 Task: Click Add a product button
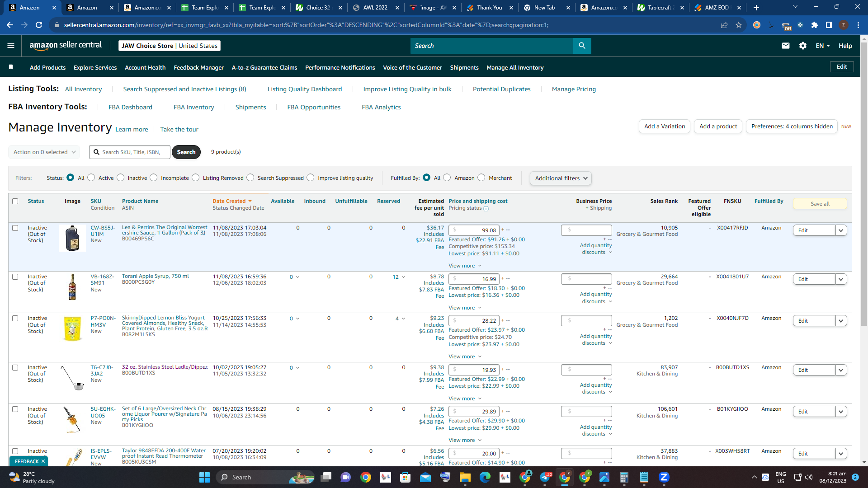coord(718,127)
